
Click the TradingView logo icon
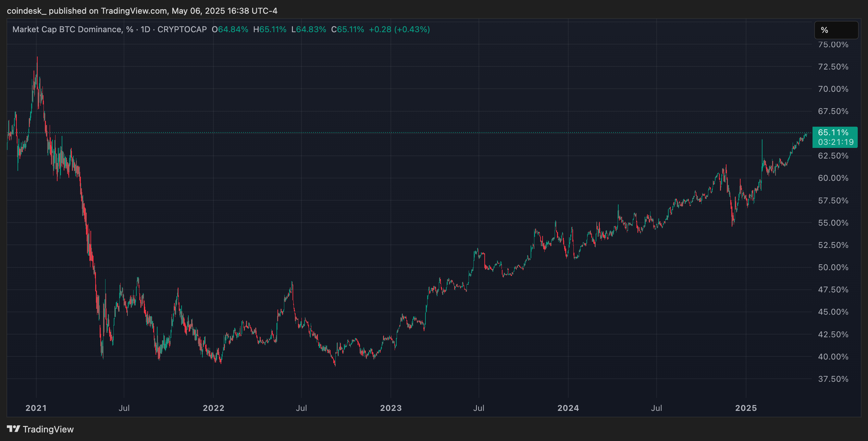pyautogui.click(x=13, y=429)
